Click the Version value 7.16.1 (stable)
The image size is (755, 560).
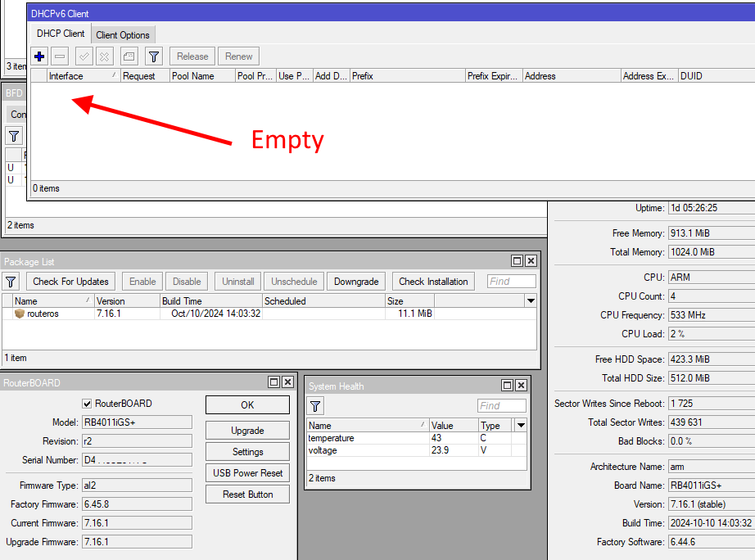point(712,504)
